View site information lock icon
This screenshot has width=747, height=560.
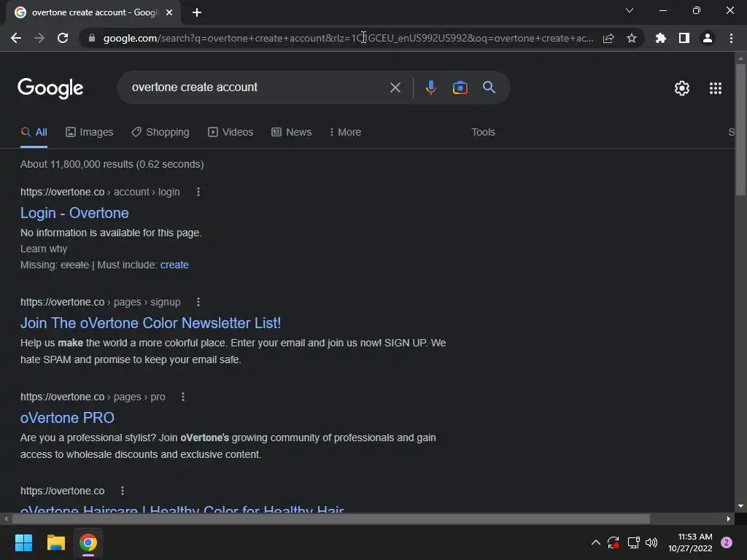click(92, 38)
